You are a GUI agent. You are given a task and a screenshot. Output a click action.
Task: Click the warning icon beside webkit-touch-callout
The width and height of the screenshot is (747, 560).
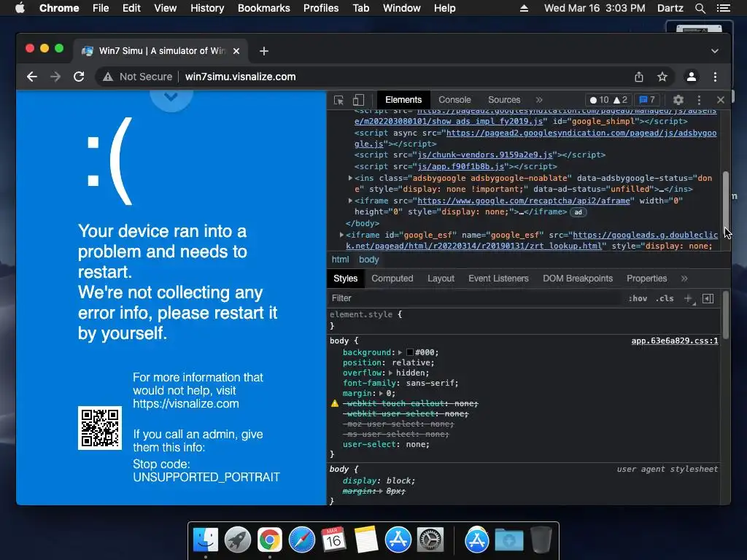pyautogui.click(x=335, y=403)
